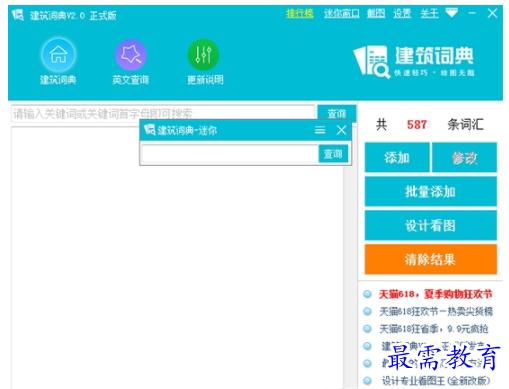The height and width of the screenshot is (389, 509).
Task: Expand the title bar dropdown triangle
Action: point(452,13)
